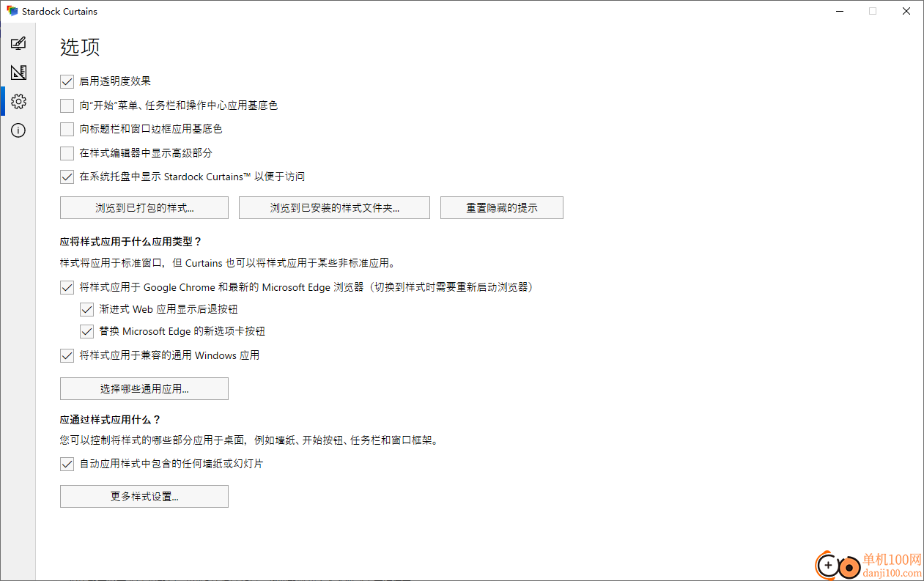924x581 pixels.
Task: Uncheck 将样式应用于 Google Chrome 和 Edge 浏览器
Action: 67,287
